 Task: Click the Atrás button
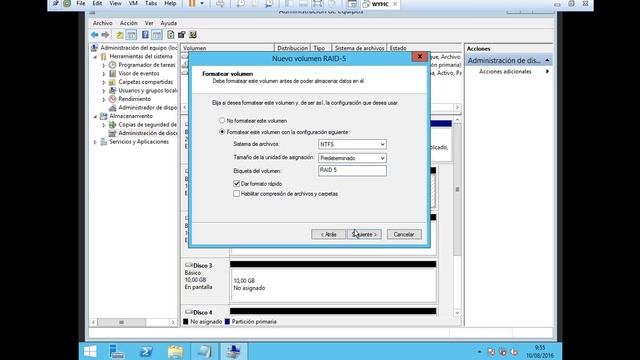tap(328, 234)
